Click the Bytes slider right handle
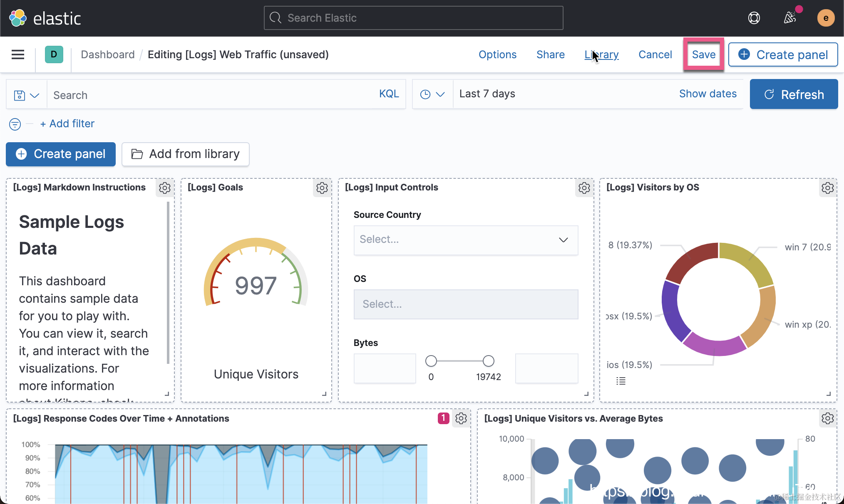The width and height of the screenshot is (844, 504). coord(488,361)
